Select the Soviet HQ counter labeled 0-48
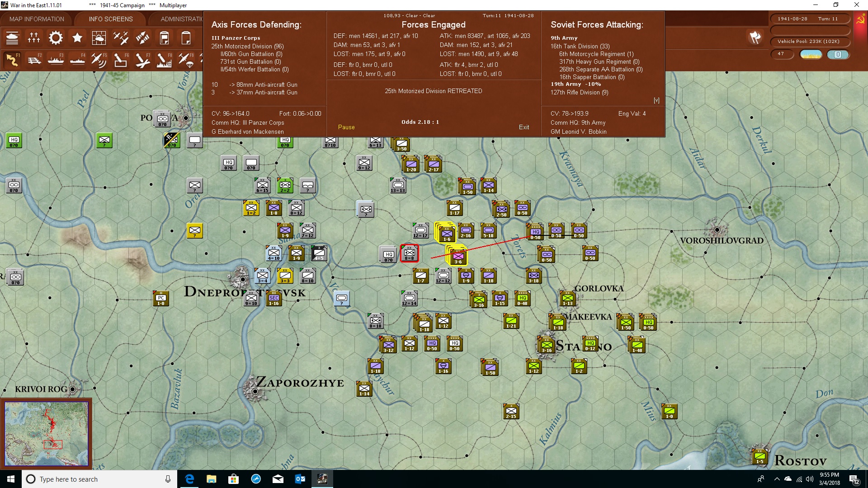The height and width of the screenshot is (488, 868). pyautogui.click(x=523, y=299)
